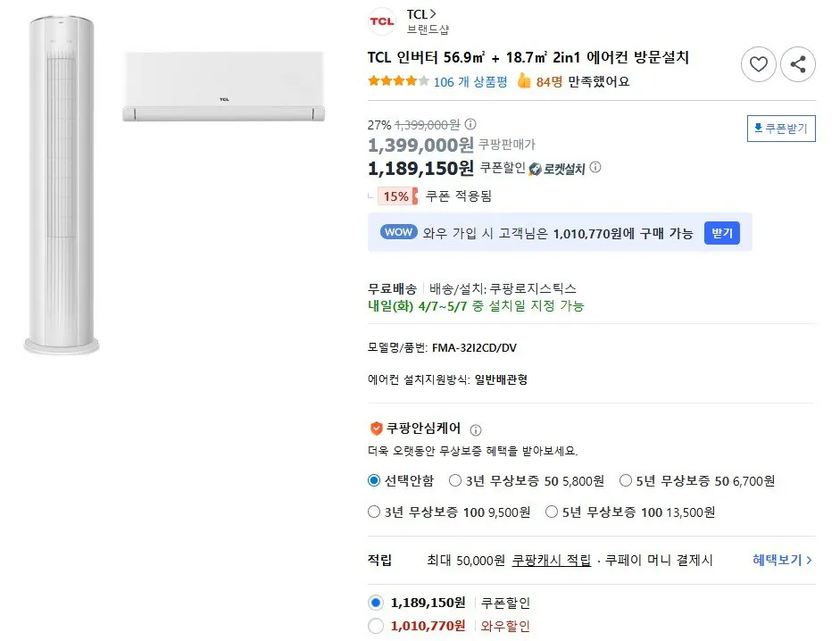Click the 로켓설치 rocket installation icon
This screenshot has width=840, height=641.
(x=533, y=169)
